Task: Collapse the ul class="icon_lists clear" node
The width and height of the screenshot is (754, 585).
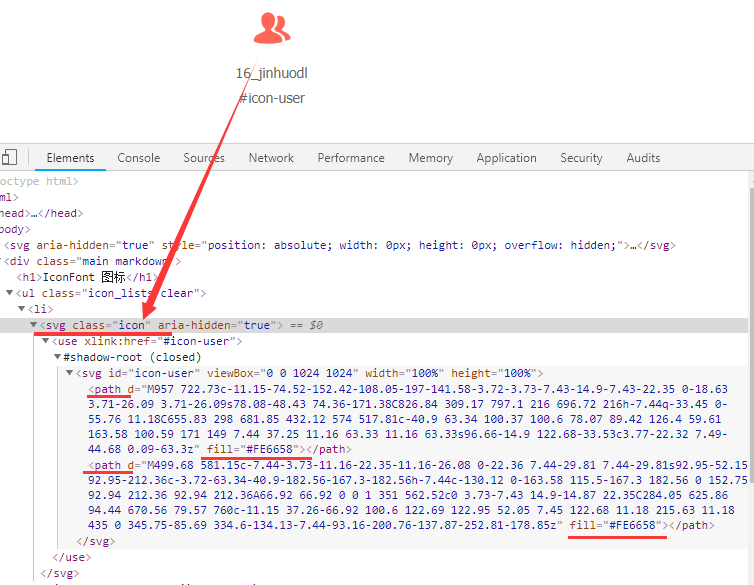Action: point(9,293)
